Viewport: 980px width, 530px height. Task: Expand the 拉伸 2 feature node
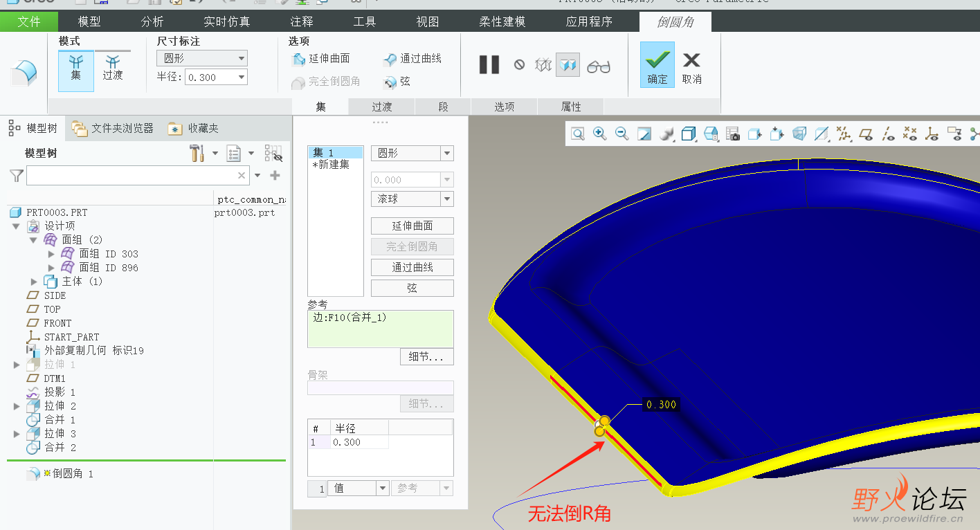tap(17, 406)
